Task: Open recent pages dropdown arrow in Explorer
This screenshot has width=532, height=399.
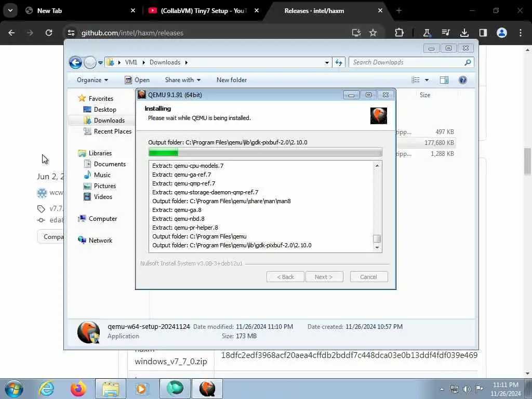Action: tap(100, 63)
